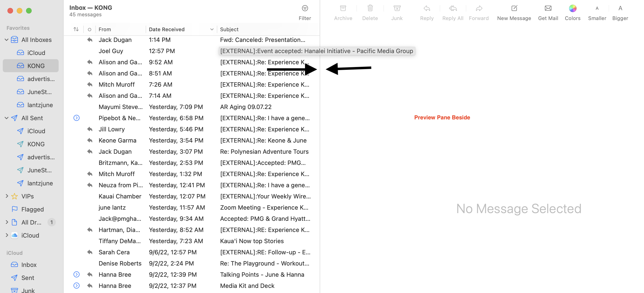The width and height of the screenshot is (644, 293).
Task: Mark message as Junk via toolbar
Action: (397, 9)
